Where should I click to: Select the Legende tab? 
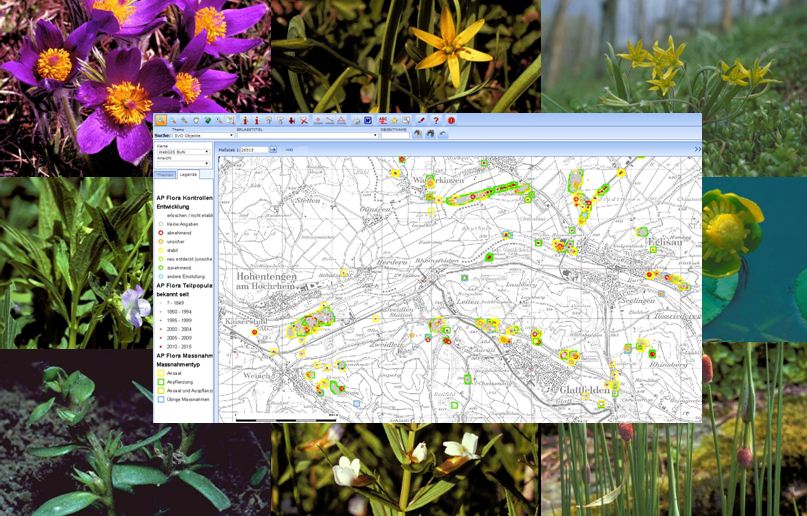tap(190, 175)
